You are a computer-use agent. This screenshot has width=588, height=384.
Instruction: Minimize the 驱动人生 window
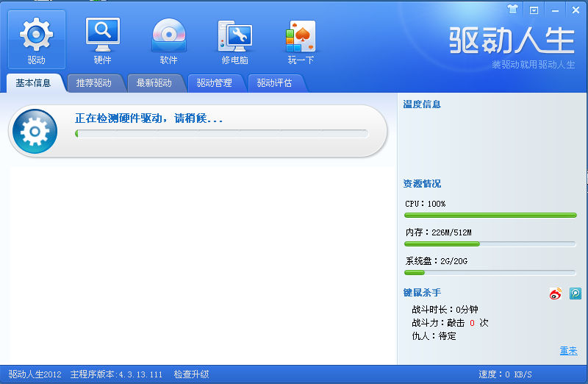[555, 10]
